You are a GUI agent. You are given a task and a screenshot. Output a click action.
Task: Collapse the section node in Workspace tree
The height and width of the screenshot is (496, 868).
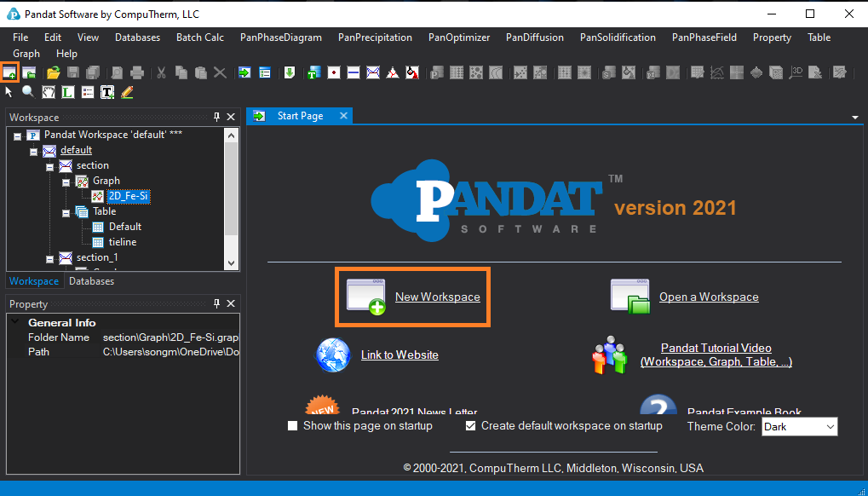coord(49,167)
